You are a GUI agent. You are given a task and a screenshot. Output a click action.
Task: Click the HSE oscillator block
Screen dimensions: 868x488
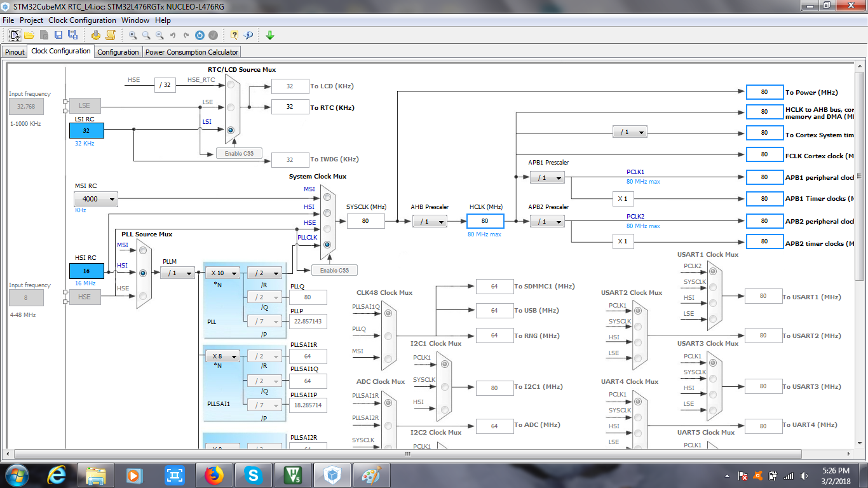pyautogui.click(x=85, y=297)
